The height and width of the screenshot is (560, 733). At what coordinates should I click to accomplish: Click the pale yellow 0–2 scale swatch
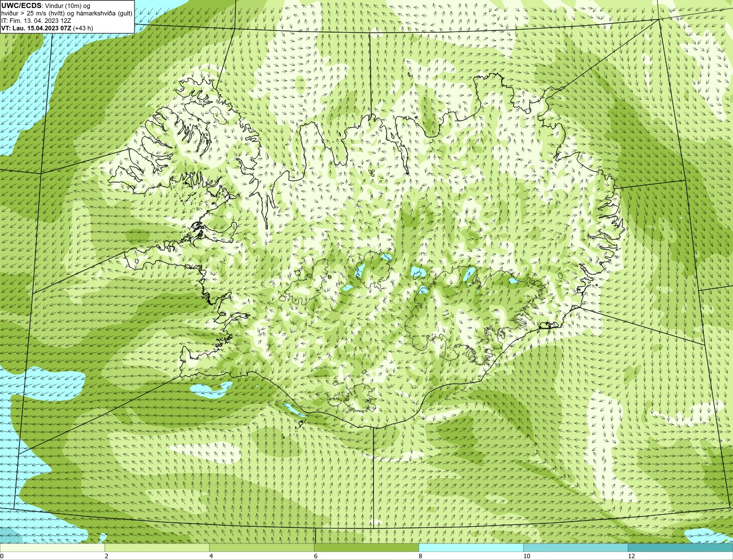53,547
